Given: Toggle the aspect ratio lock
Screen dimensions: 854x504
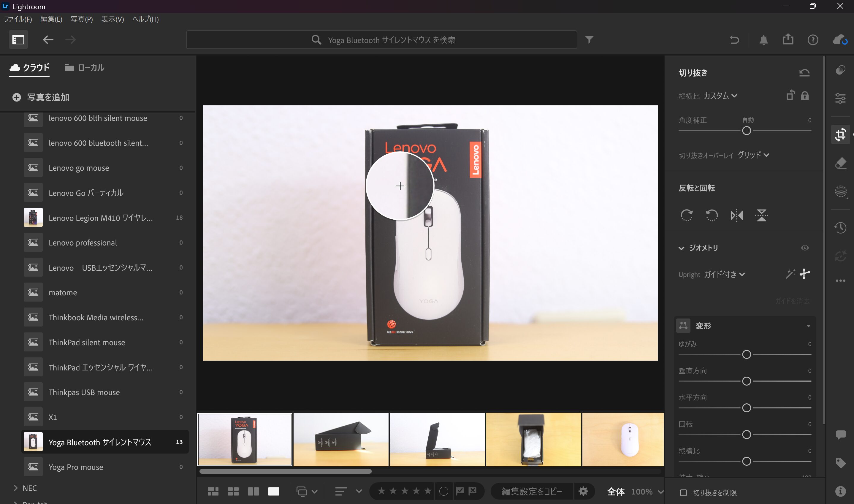Looking at the screenshot, I should coord(804,96).
